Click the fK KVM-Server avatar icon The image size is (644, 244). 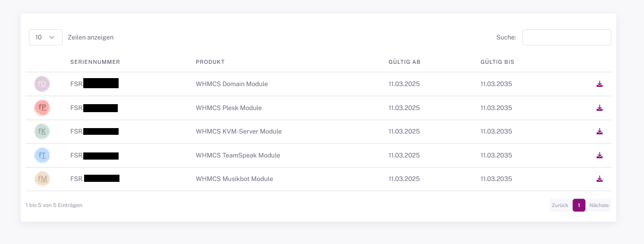coord(42,131)
